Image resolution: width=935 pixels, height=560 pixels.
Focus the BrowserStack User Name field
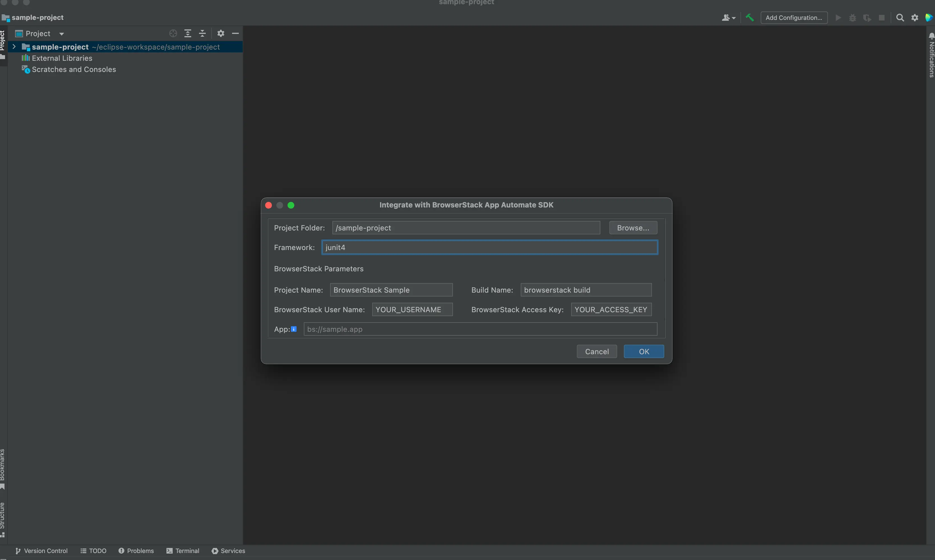pyautogui.click(x=412, y=309)
